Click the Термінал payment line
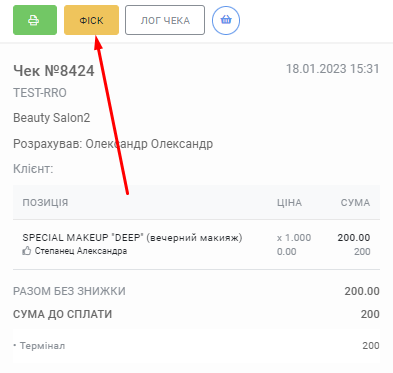 point(196,346)
